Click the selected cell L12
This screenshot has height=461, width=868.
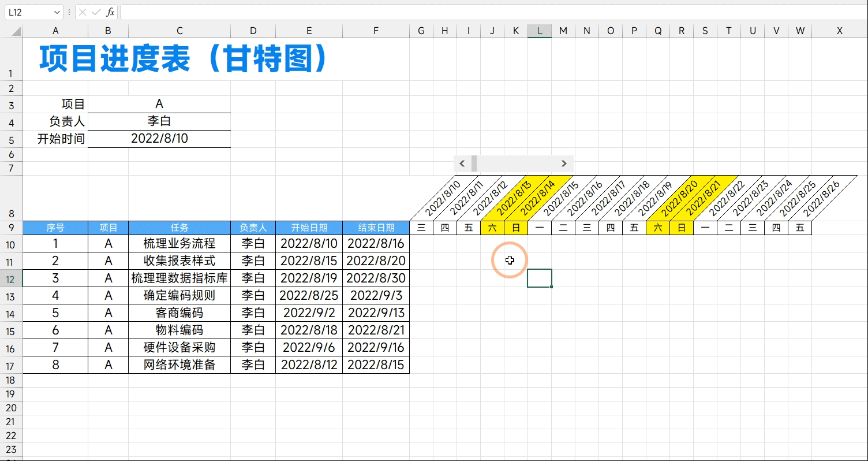click(540, 278)
